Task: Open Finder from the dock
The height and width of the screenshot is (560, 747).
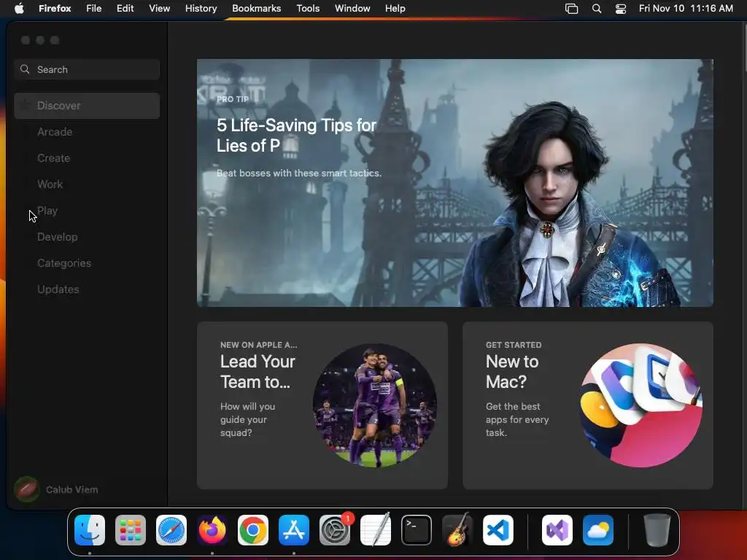Action: [x=90, y=529]
